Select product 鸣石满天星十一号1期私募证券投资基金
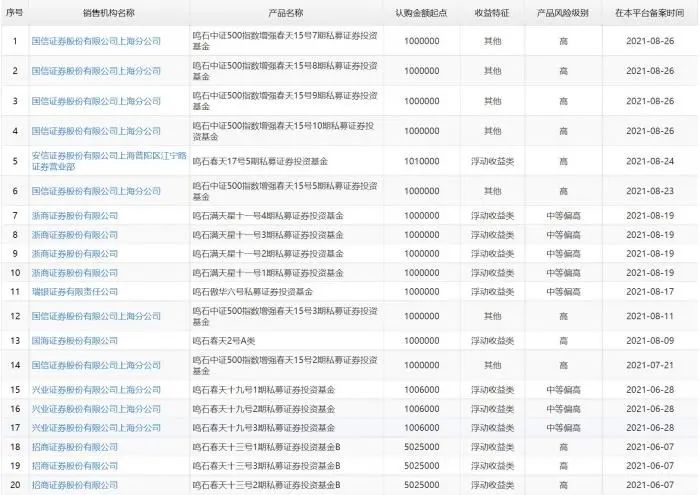 [268, 273]
